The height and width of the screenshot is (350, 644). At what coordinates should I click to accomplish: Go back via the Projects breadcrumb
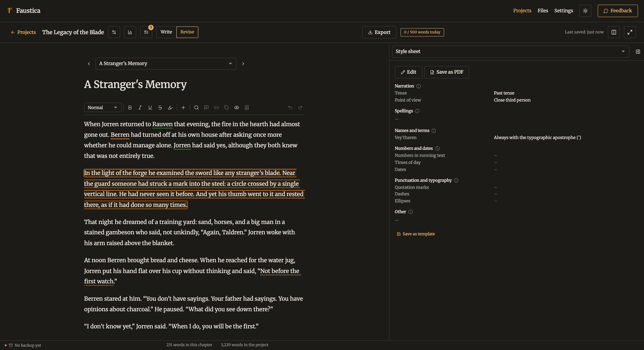[x=23, y=32]
